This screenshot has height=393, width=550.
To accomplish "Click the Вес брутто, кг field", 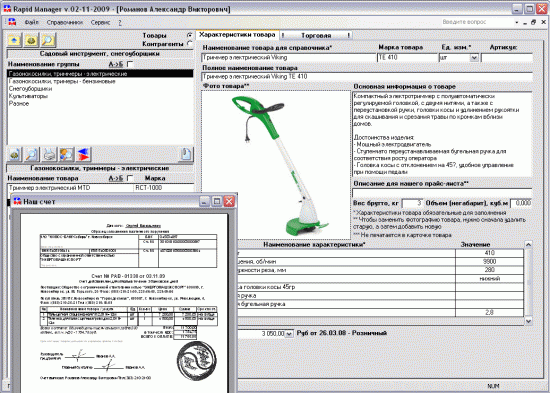I will click(412, 203).
